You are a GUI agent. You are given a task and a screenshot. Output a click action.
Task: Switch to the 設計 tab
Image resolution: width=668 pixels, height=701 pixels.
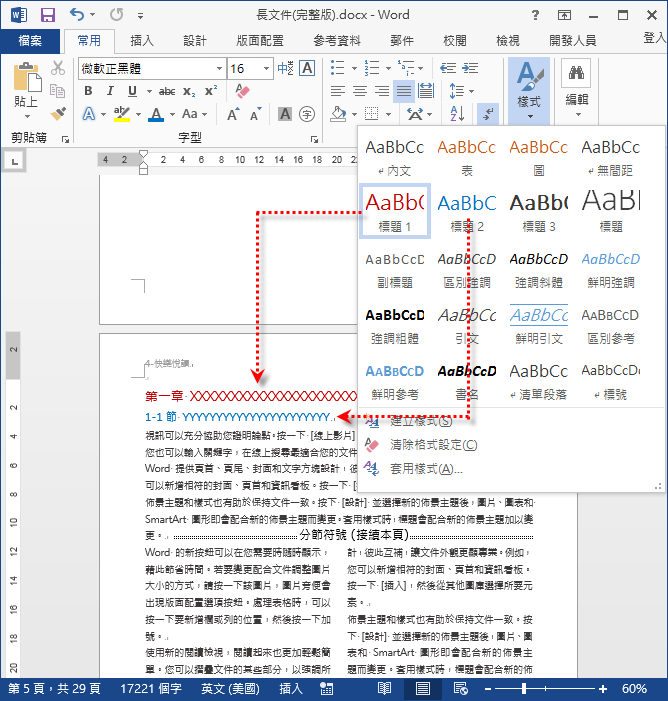coord(195,41)
